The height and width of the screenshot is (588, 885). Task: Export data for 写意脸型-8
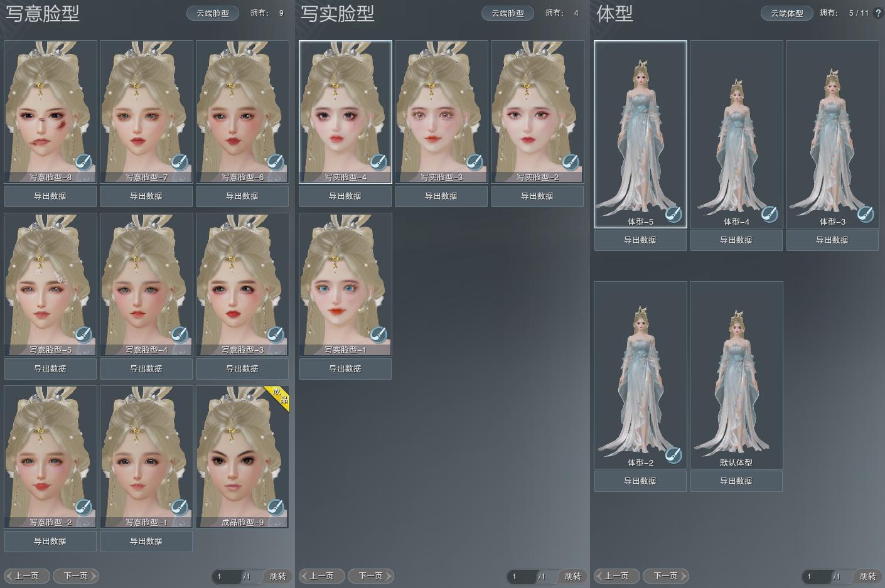pos(50,196)
